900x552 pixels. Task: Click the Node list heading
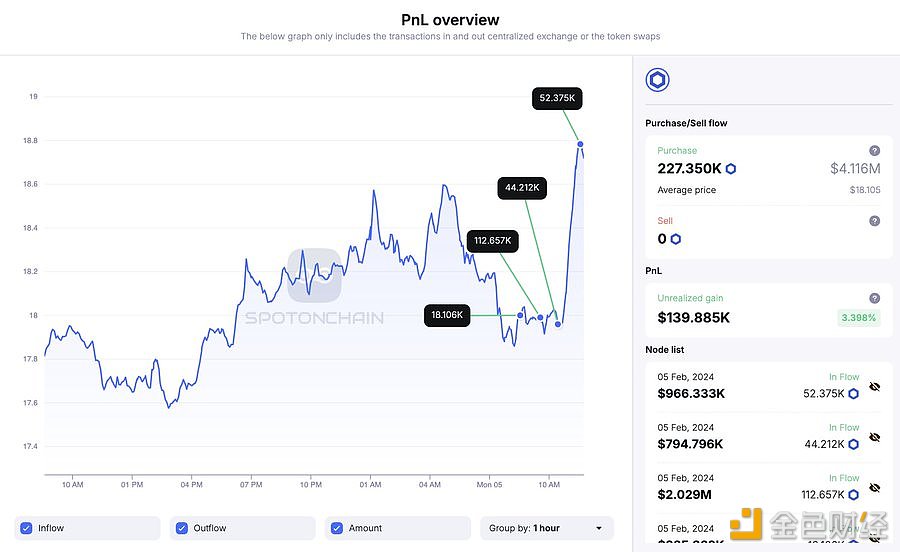(x=665, y=349)
